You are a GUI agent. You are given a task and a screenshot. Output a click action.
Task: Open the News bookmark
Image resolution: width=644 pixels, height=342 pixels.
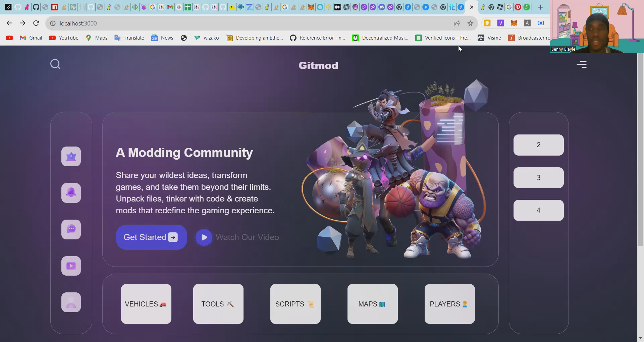click(162, 38)
